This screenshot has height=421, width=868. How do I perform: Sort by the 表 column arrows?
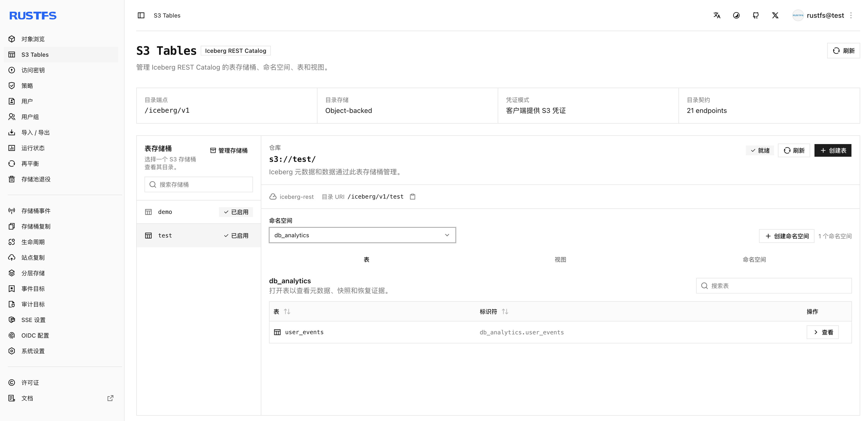[x=287, y=311]
